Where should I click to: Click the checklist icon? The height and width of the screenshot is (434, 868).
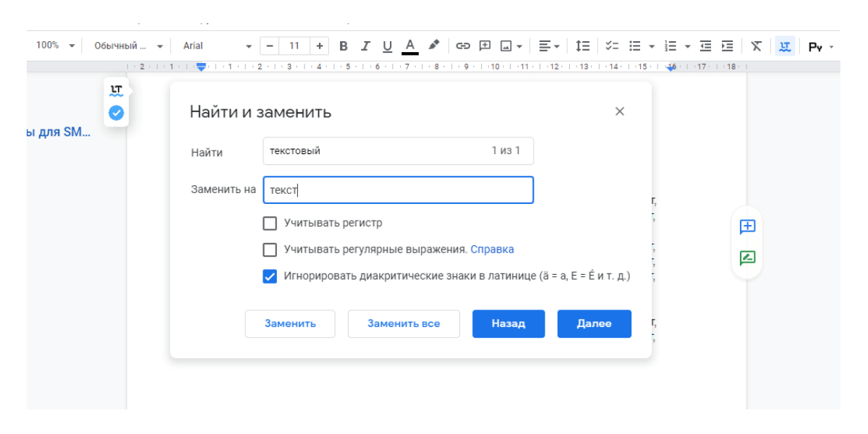tap(612, 46)
